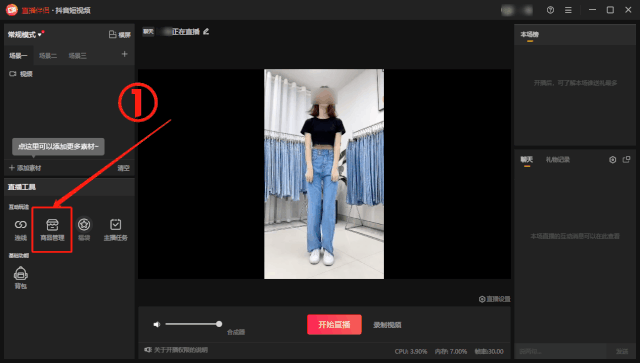This screenshot has width=640, height=363.
Task: Add a new scene with the plus button
Action: 124,54
